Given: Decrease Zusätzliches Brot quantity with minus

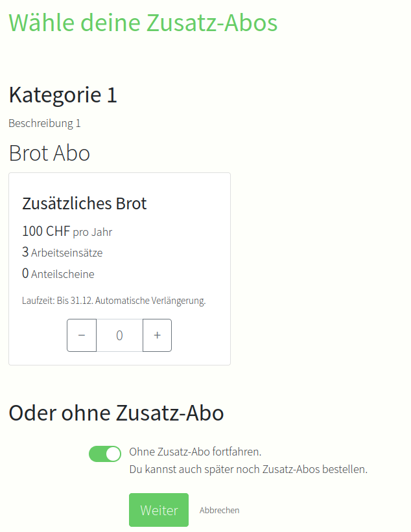Looking at the screenshot, I should 82,335.
